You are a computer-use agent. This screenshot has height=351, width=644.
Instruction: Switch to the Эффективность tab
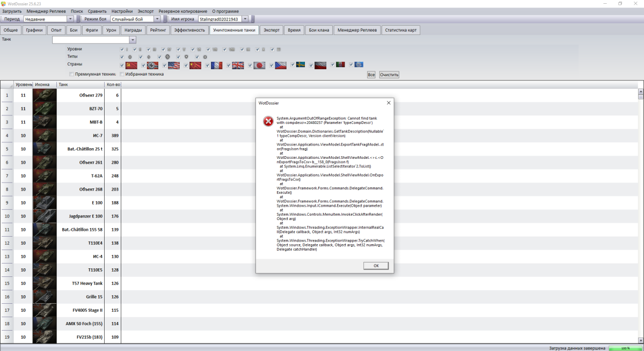(189, 30)
